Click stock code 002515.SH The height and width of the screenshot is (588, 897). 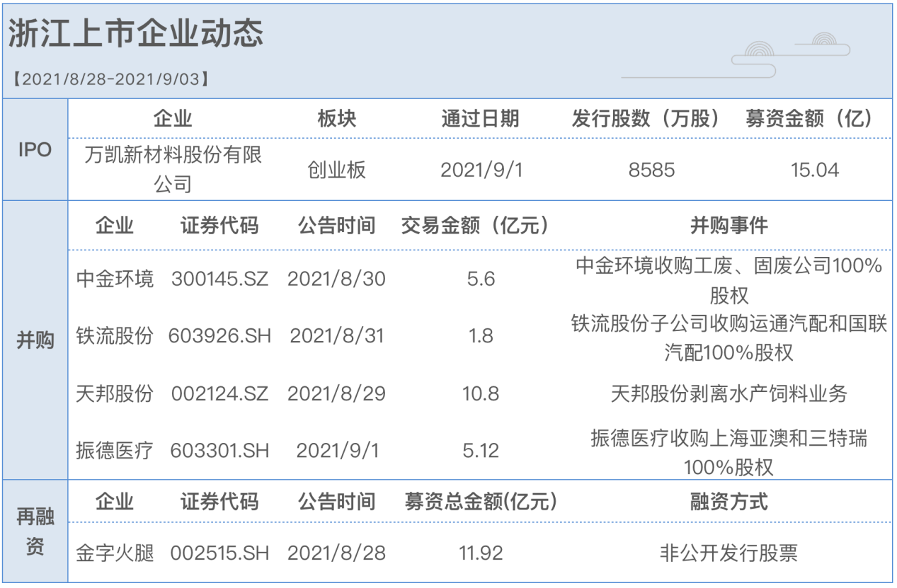[x=220, y=553]
